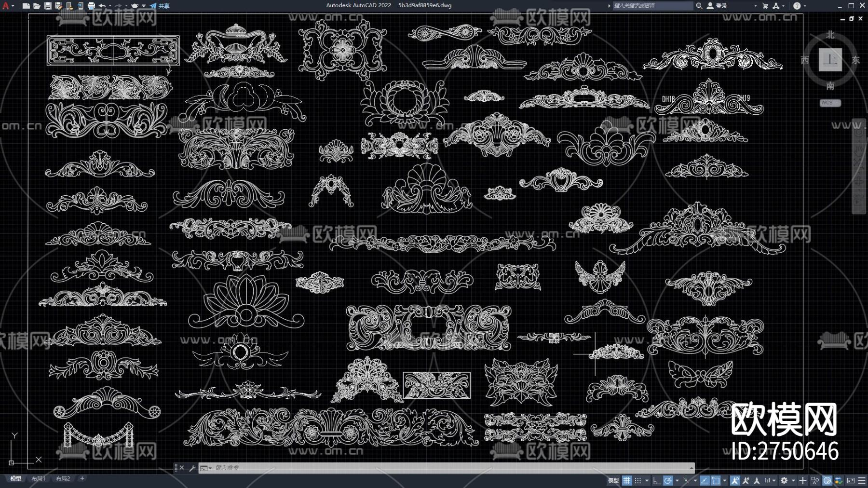Open the workspace switching gear icon
Screen dimensions: 868x488
pyautogui.click(x=784, y=481)
